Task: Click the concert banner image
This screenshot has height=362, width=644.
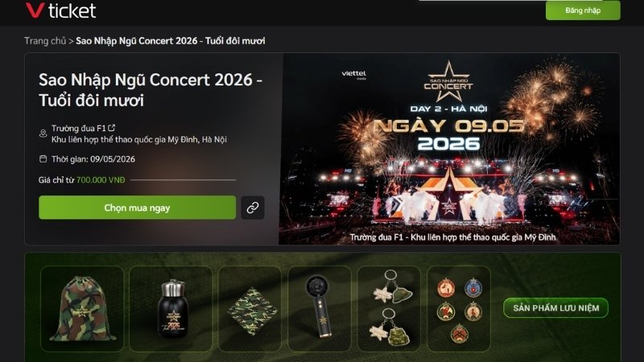Action: 449,149
